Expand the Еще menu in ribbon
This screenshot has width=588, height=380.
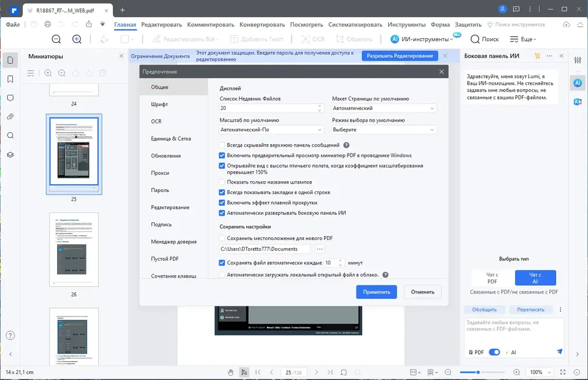(523, 39)
